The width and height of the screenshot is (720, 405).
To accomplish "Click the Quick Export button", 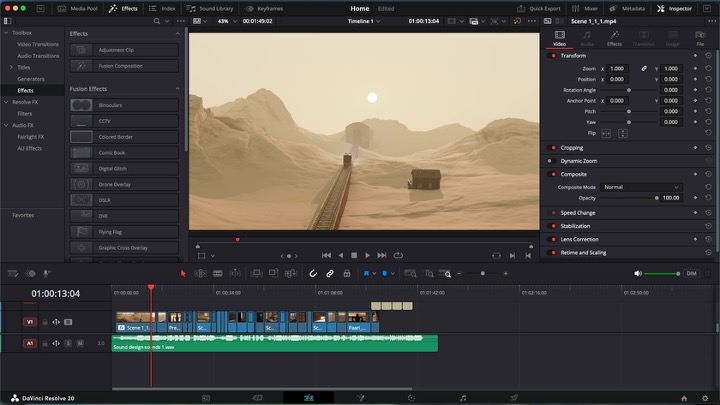I will point(539,8).
